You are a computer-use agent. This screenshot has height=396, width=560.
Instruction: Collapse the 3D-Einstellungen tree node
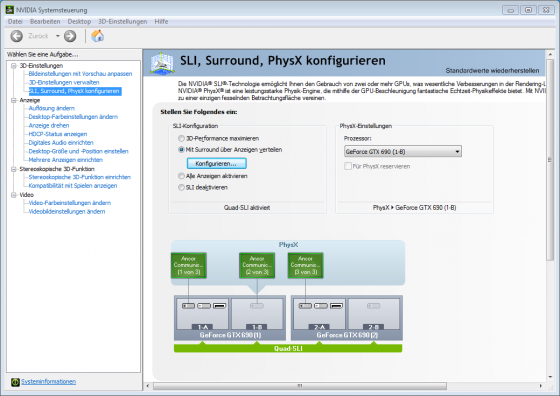[x=14, y=66]
